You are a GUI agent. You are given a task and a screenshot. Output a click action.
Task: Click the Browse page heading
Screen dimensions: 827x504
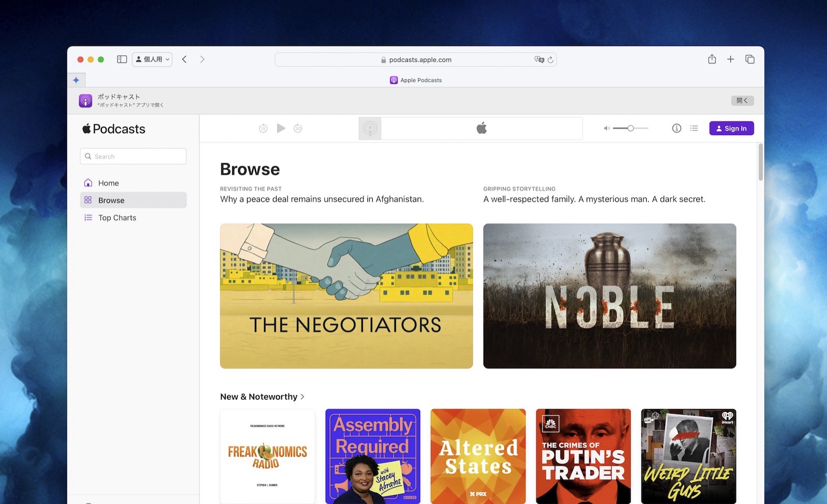pyautogui.click(x=250, y=169)
